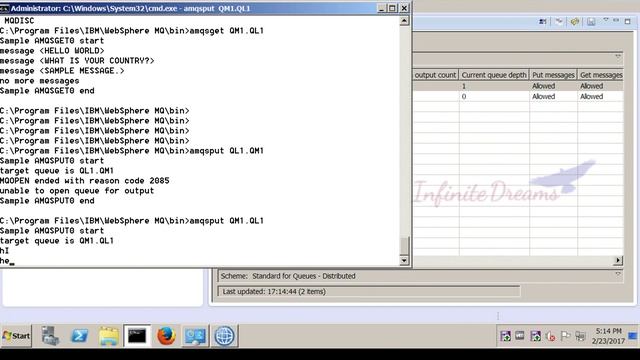Open Firefox from the taskbar
Screen dimensions: 640x360
point(166,336)
